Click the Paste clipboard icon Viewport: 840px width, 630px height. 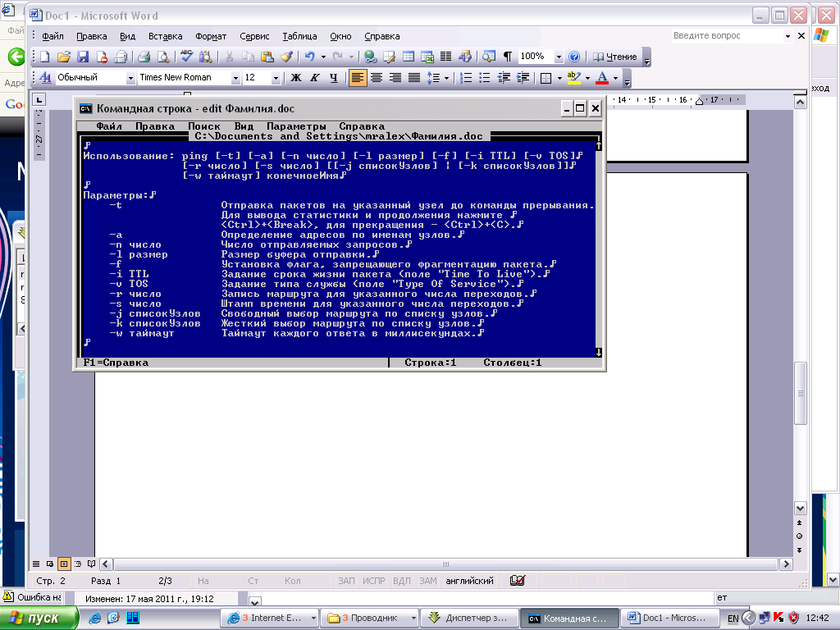click(x=267, y=57)
